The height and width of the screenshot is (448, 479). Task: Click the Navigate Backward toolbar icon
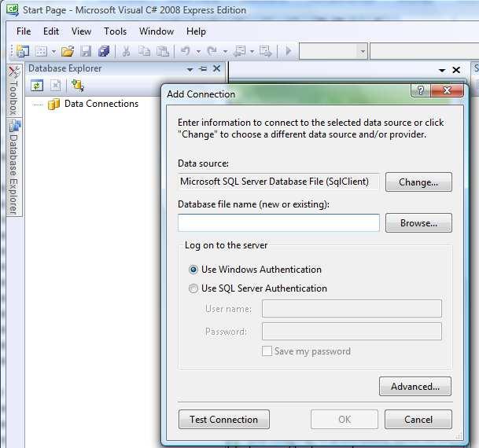pos(239,51)
